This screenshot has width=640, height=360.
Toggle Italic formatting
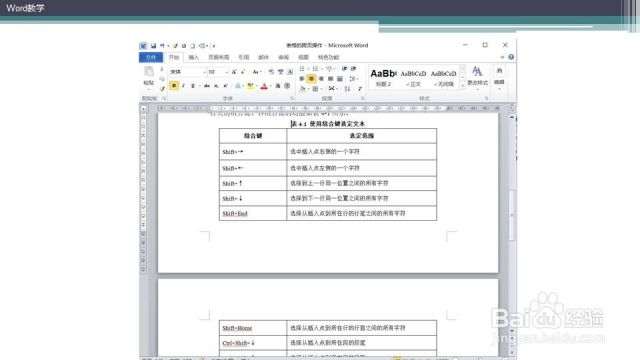[183, 86]
